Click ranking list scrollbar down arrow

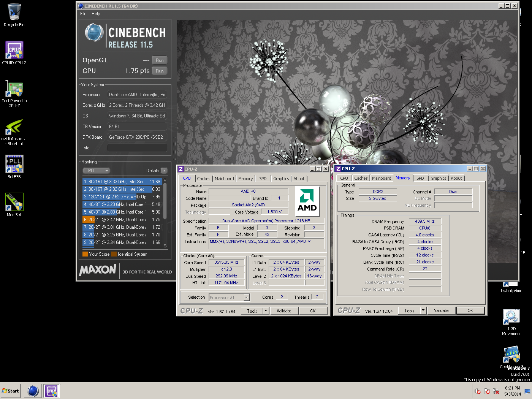pos(165,245)
